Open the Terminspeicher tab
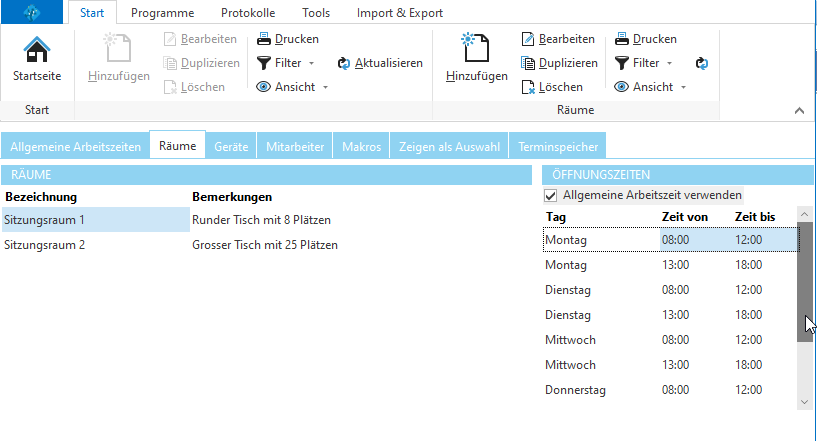This screenshot has width=817, height=441. point(558,146)
